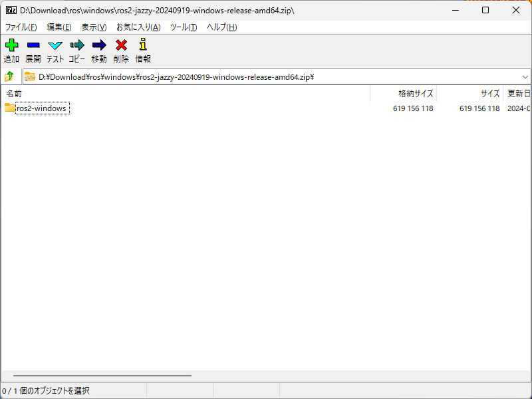
Task: Sort by the 更新日 column header
Action: click(517, 93)
